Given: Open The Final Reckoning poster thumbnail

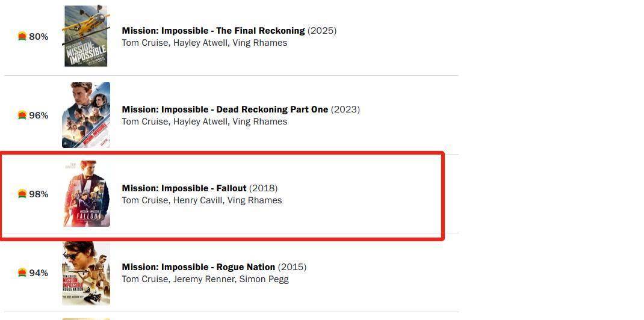Looking at the screenshot, I should tap(86, 35).
